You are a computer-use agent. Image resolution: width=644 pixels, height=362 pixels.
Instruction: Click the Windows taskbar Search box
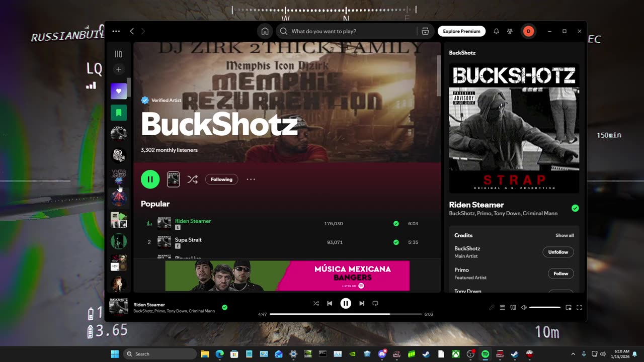160,354
